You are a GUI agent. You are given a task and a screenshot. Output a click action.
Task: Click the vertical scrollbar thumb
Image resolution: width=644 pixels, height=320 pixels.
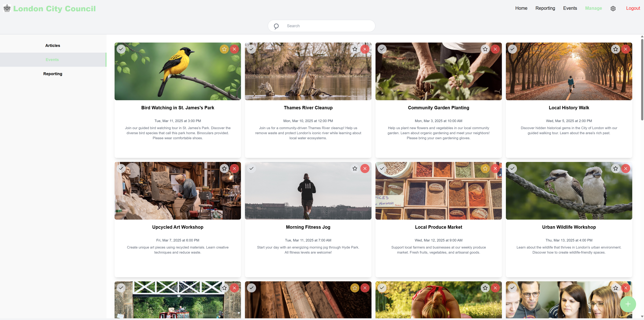tap(642, 80)
